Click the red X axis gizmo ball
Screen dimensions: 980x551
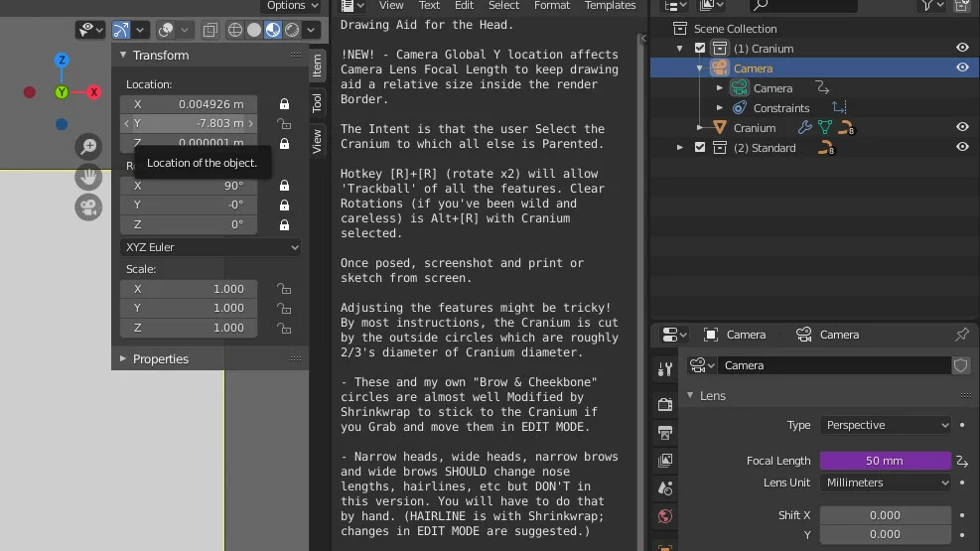(x=93, y=92)
